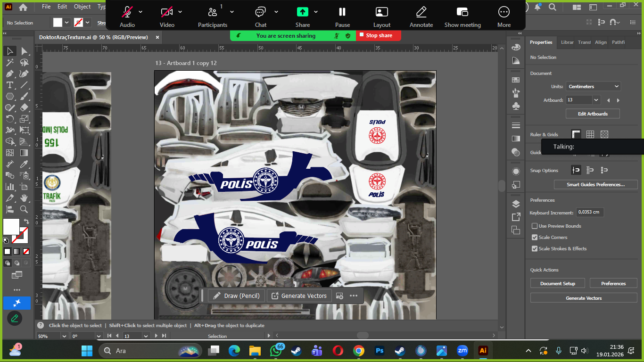Stop the Zoom screen share
The width and height of the screenshot is (644, 362).
(x=379, y=35)
